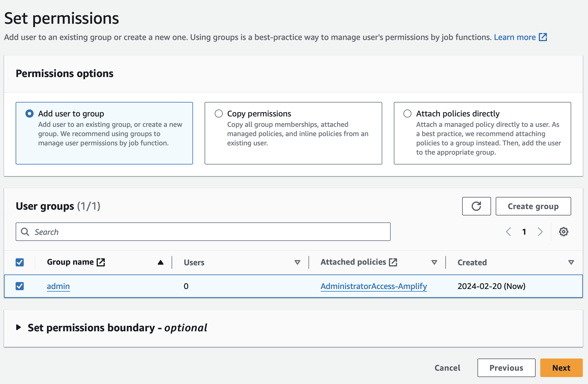The image size is (588, 384).
Task: Click the Create group button
Action: [533, 206]
